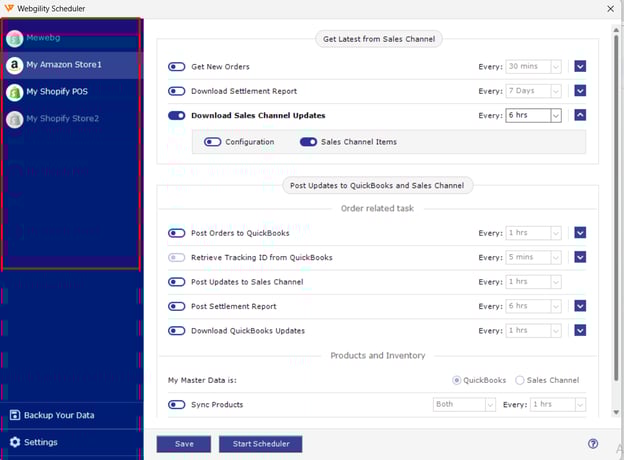Expand Post Settlement Report options arrow

tap(580, 306)
